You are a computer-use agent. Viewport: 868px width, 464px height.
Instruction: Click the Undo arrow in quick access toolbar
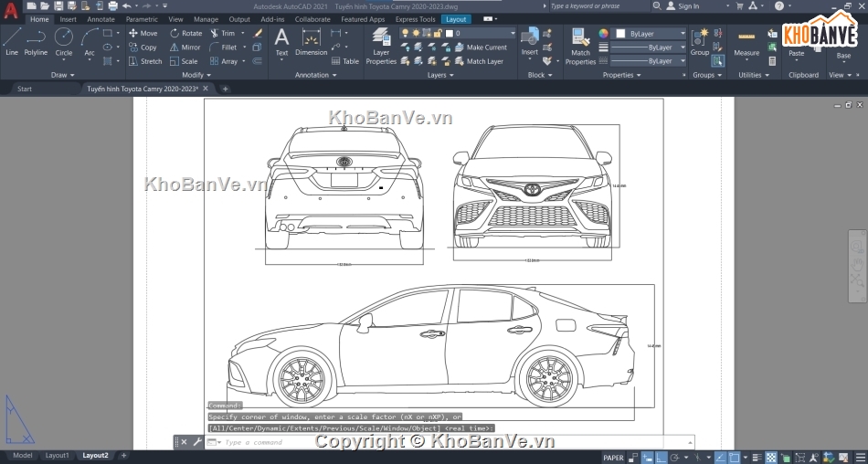pyautogui.click(x=126, y=6)
